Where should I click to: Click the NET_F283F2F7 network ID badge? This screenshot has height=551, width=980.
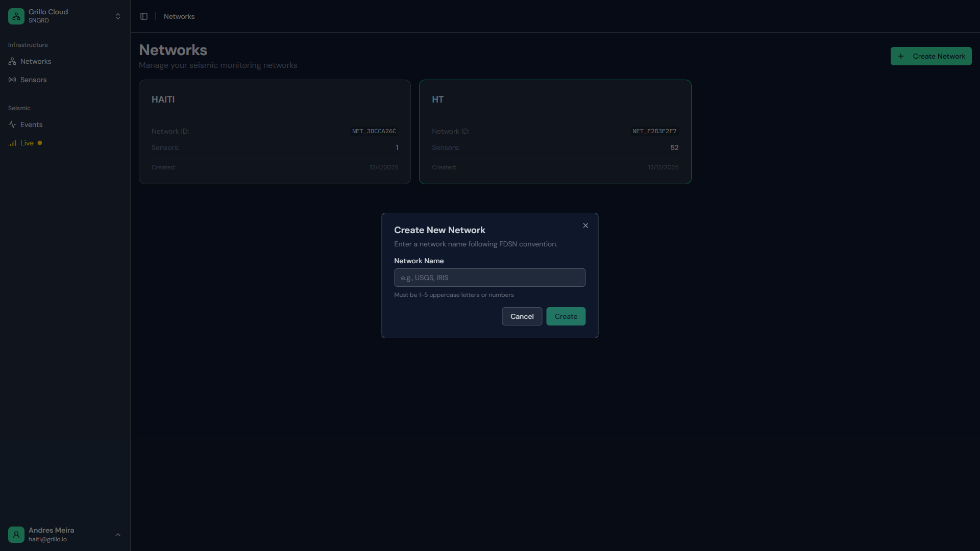[654, 131]
